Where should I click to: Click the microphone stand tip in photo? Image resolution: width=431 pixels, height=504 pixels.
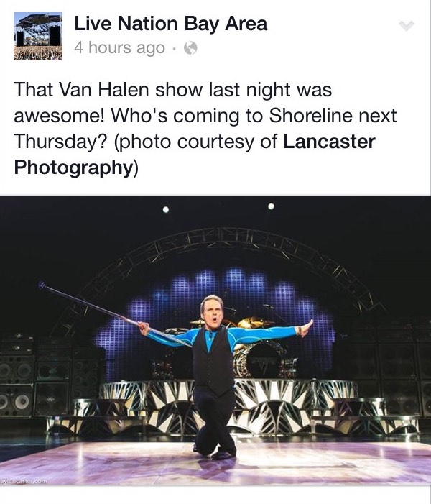pos(42,285)
